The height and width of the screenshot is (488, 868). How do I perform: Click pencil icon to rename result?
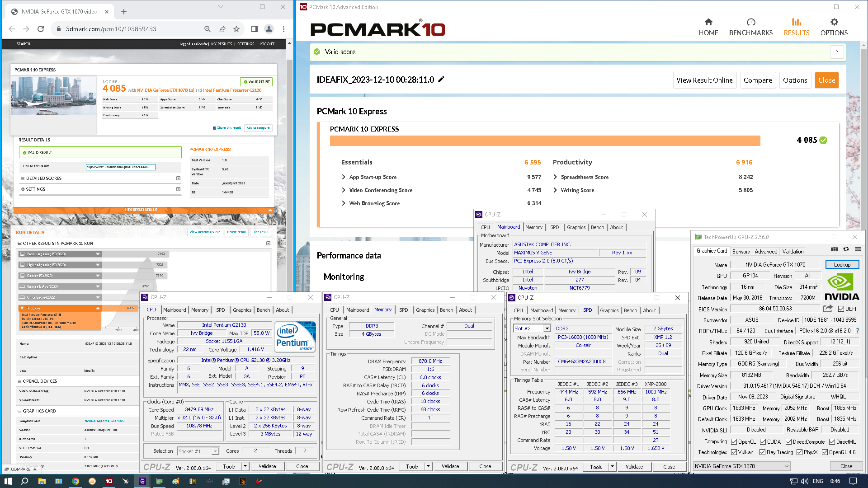tap(441, 80)
